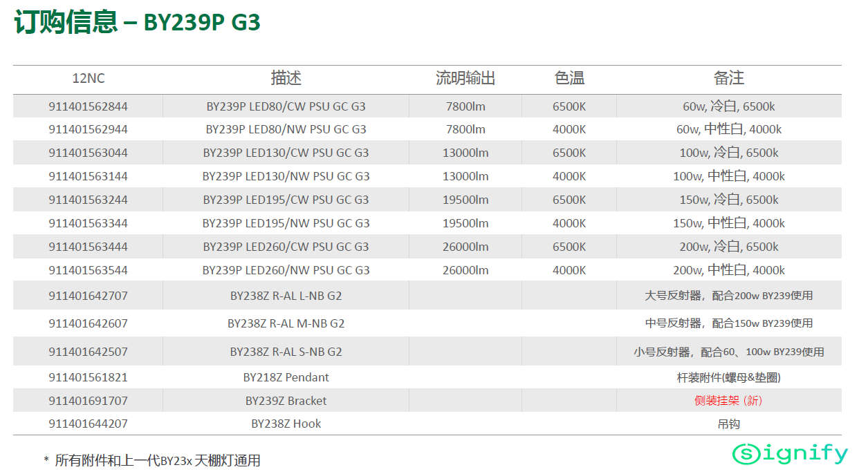This screenshot has width=868, height=474.
Task: Click the 流明输出 column header
Action: pos(465,78)
